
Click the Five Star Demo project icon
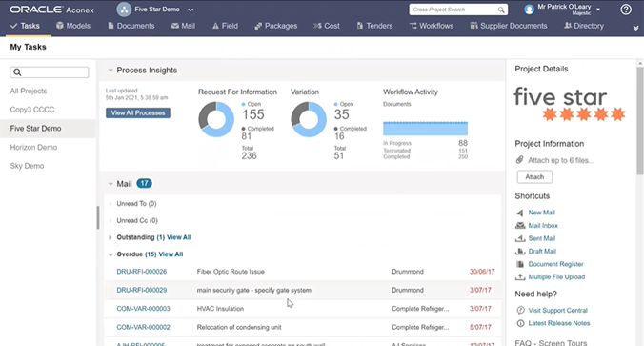[124, 10]
